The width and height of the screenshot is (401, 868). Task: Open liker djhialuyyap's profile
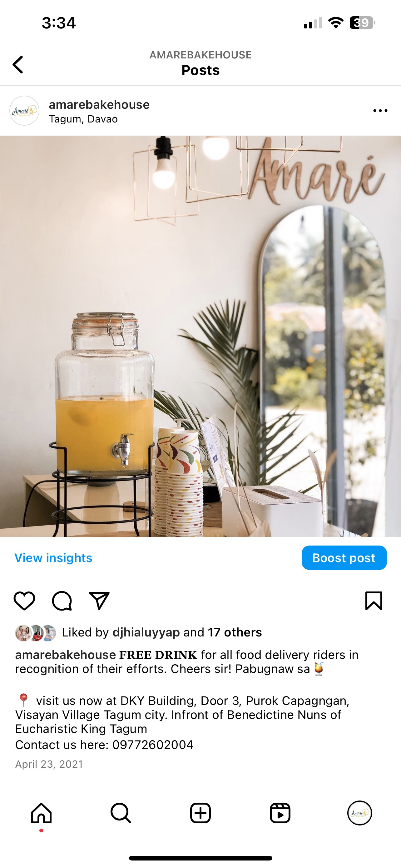pyautogui.click(x=146, y=632)
